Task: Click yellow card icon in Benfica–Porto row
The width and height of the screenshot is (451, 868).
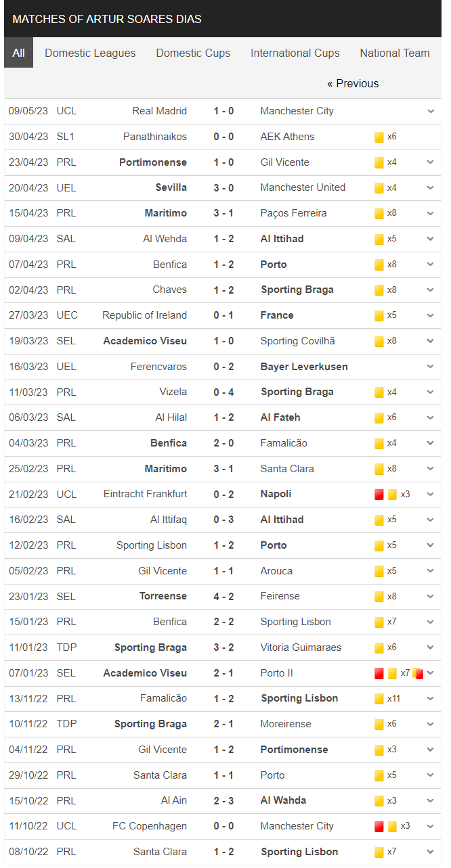Action: point(379,265)
